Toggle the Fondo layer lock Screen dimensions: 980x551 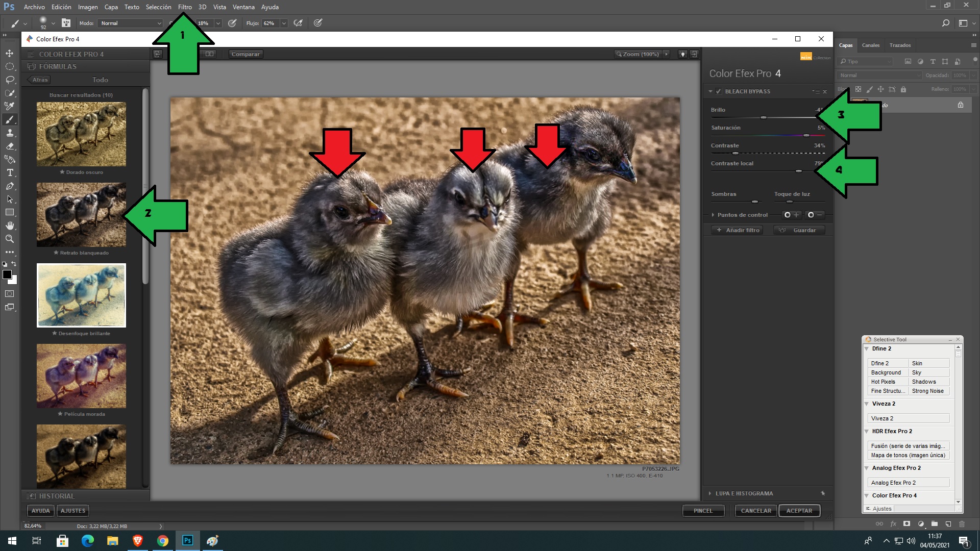click(961, 105)
